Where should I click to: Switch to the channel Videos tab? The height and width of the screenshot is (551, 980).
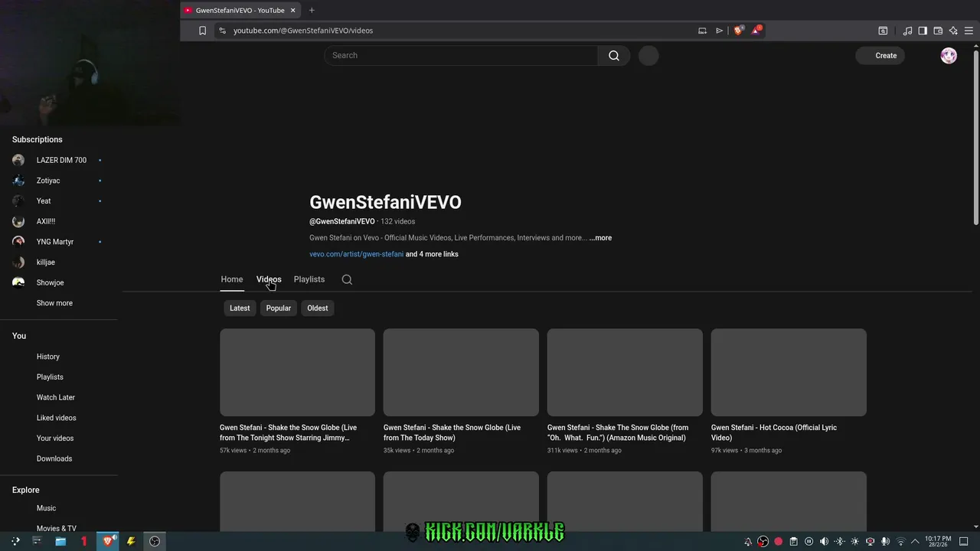pos(269,279)
